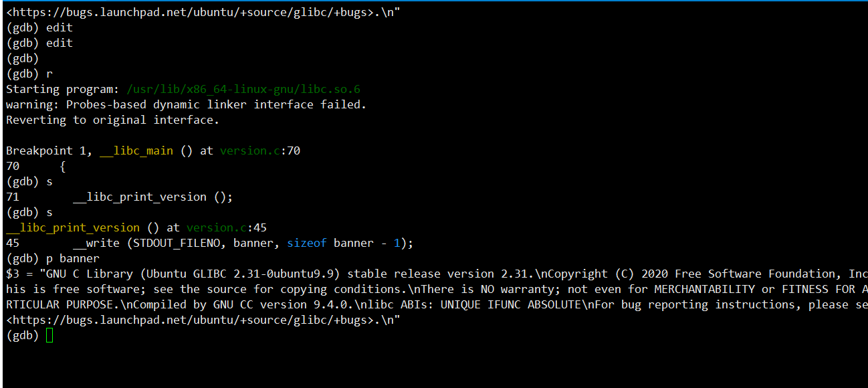Click the $3 result variable
Screen dimensions: 868x388
(x=13, y=274)
